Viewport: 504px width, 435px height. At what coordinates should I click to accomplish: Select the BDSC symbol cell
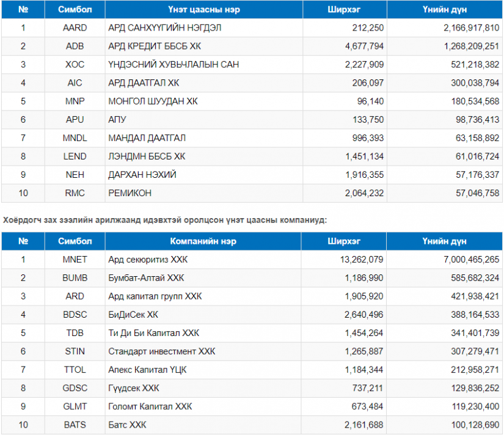pos(75,315)
